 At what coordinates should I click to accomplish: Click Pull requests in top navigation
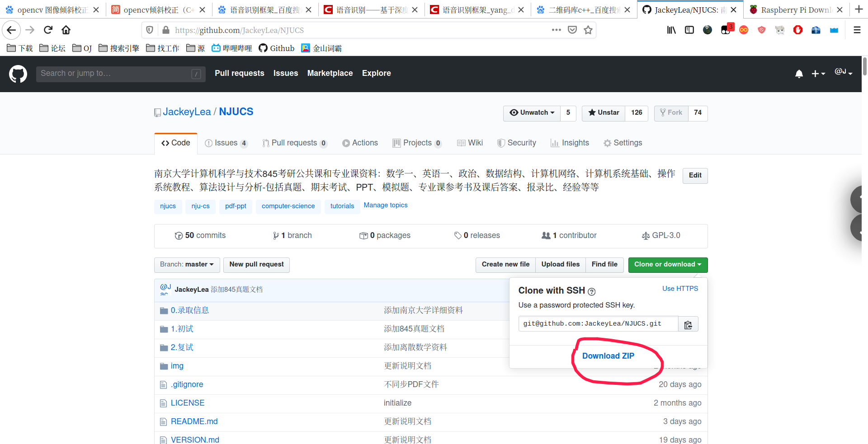(x=240, y=73)
